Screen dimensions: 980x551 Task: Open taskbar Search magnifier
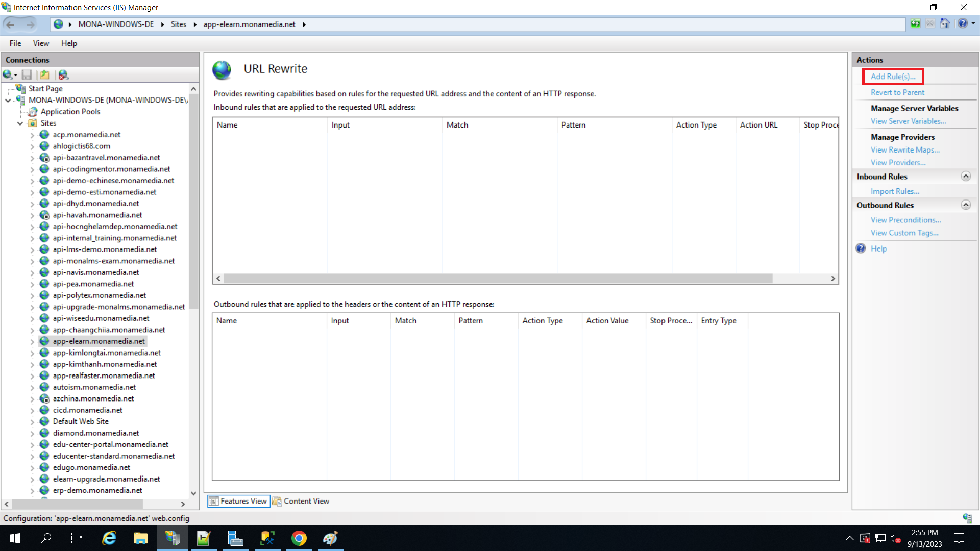pyautogui.click(x=46, y=538)
